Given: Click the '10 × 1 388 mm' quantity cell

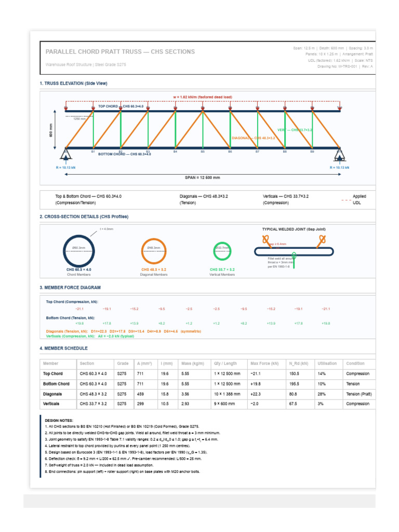Looking at the screenshot, I should 227,394.
